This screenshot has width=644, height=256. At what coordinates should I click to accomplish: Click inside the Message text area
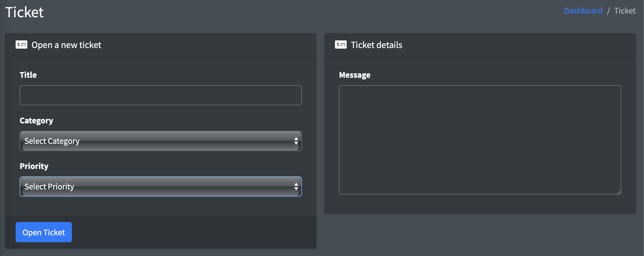(x=480, y=140)
